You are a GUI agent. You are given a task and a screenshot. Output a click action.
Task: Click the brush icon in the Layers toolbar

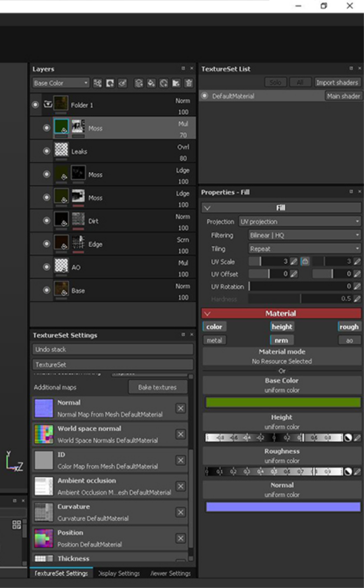122,83
